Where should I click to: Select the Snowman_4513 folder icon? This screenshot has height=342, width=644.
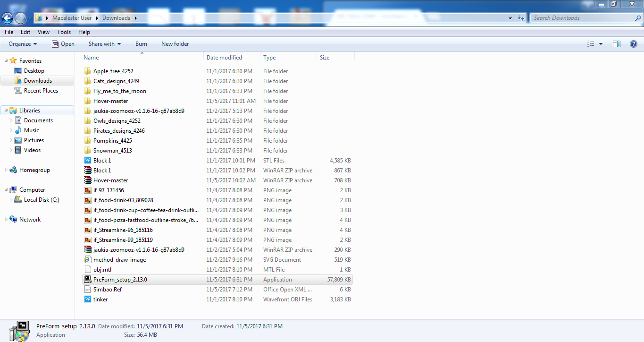pos(87,151)
